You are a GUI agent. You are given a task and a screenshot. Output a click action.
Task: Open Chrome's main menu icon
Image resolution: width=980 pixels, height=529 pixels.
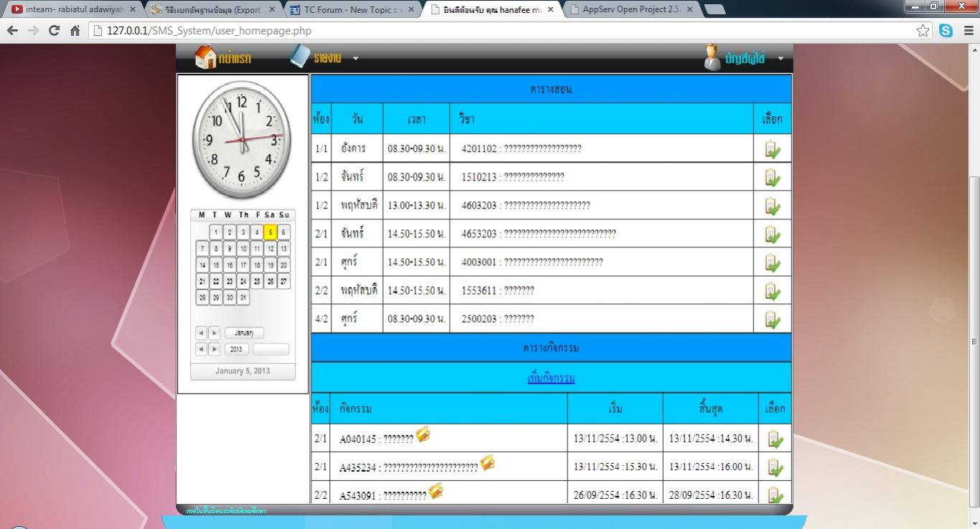968,31
